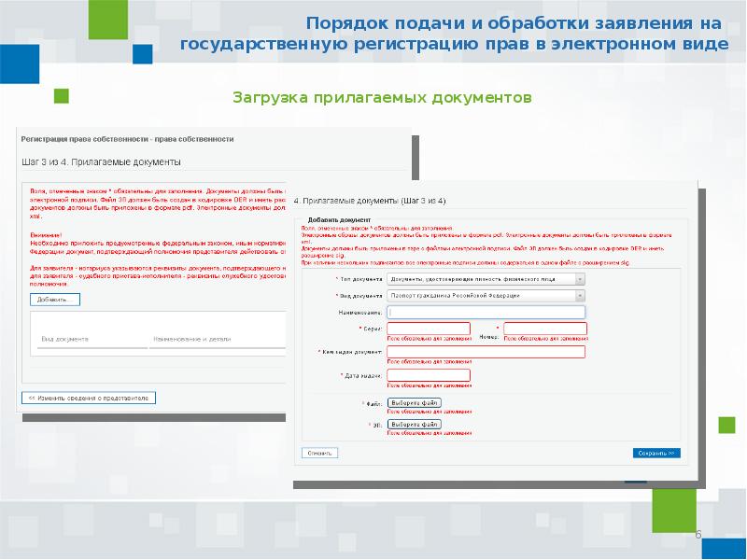Open the Тип документа dropdown
Viewport: 747px width, 560px height.
coord(486,278)
